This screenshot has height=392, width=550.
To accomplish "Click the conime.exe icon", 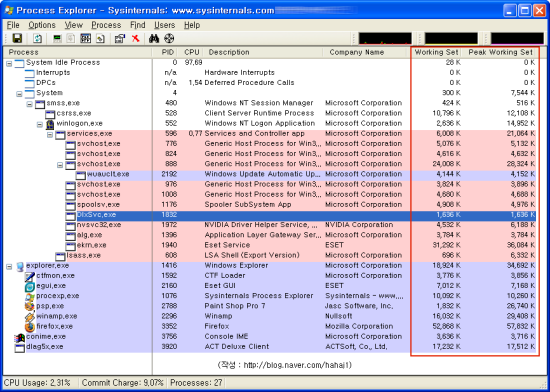I will tap(20, 337).
